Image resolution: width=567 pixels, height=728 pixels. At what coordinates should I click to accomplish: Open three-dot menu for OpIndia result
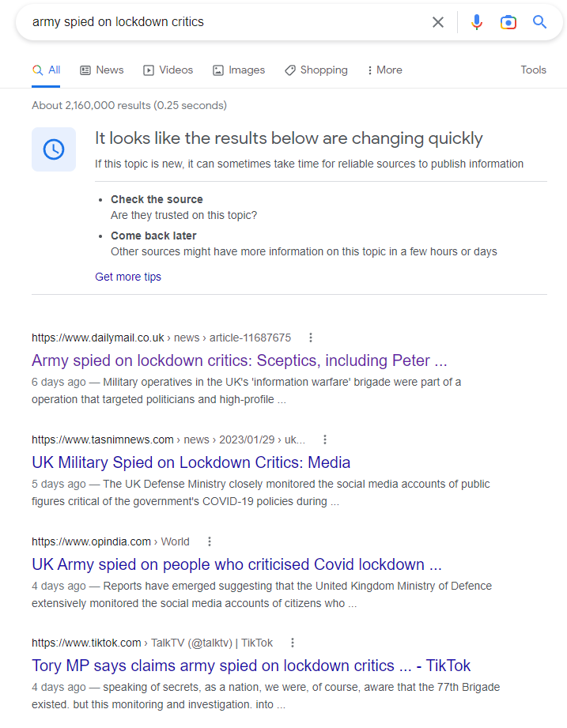click(210, 541)
